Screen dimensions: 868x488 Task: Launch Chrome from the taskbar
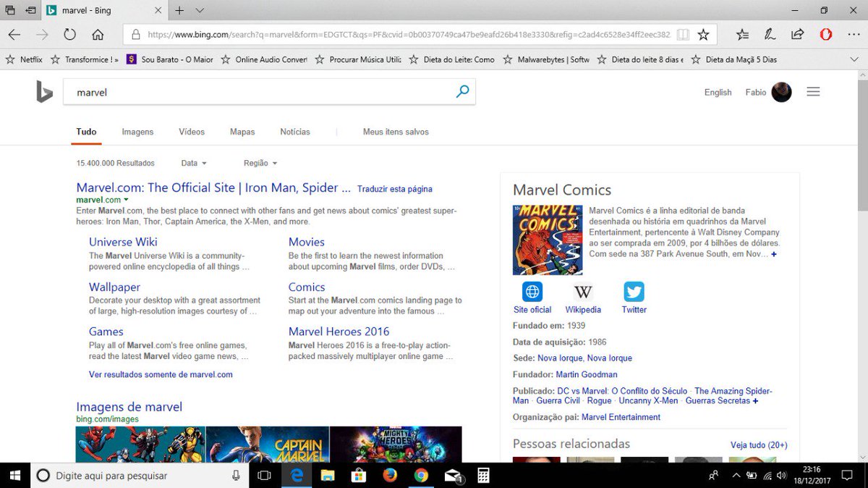(x=421, y=476)
